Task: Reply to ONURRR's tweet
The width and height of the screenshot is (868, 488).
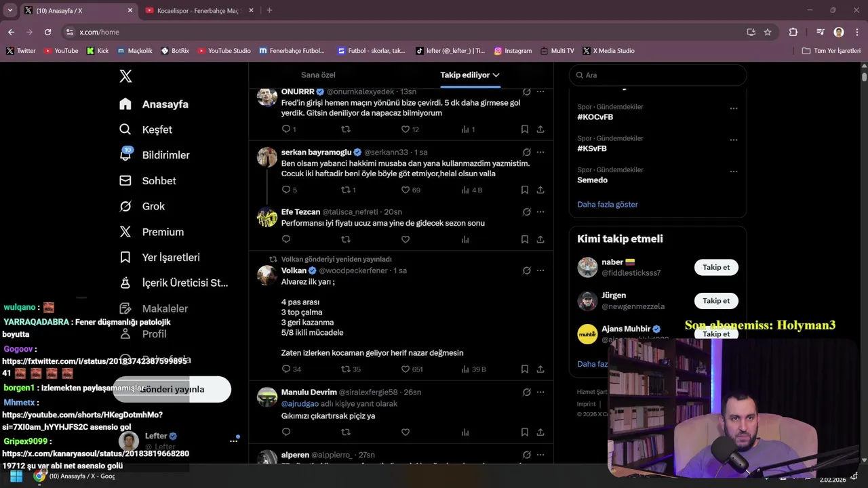Action: pyautogui.click(x=286, y=129)
